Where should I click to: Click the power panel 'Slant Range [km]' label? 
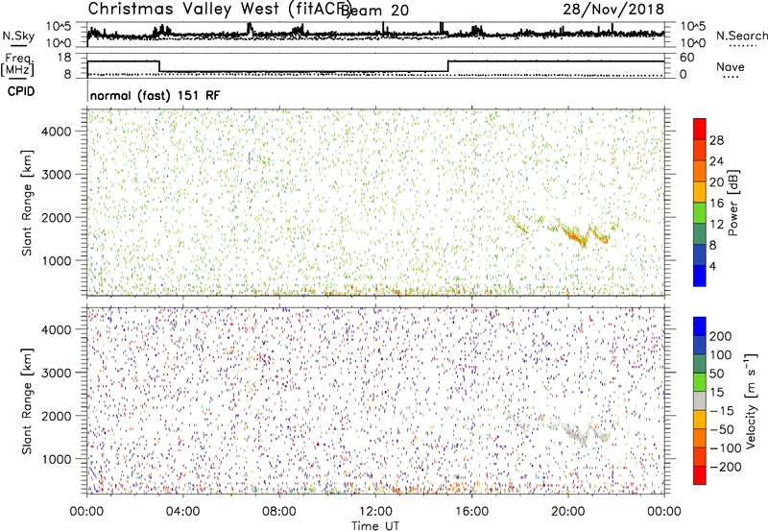coord(27,203)
